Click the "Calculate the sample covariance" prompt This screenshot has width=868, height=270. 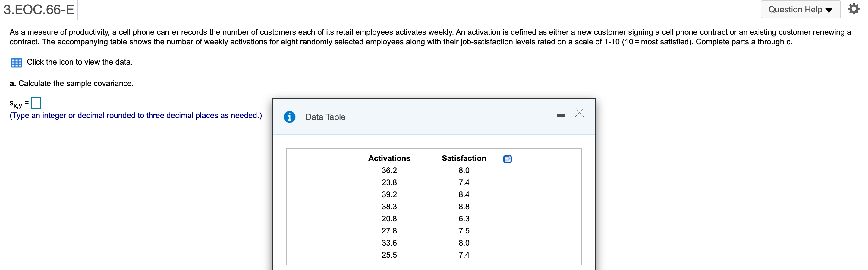pos(75,83)
